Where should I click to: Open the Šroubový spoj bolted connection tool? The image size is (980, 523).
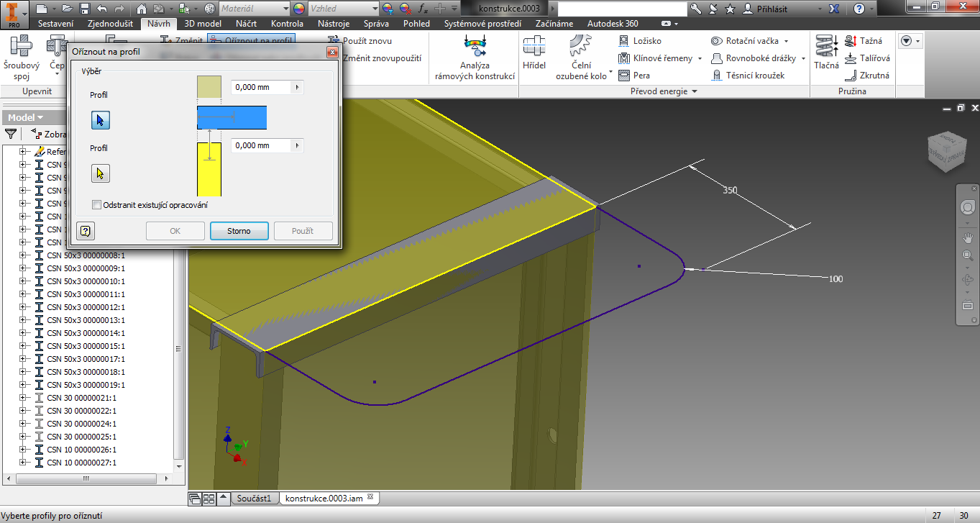22,59
